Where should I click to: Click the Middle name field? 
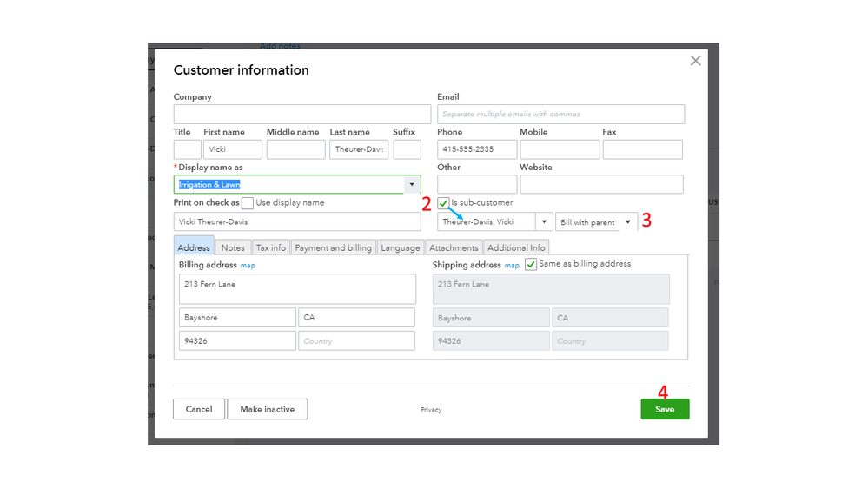coord(295,149)
